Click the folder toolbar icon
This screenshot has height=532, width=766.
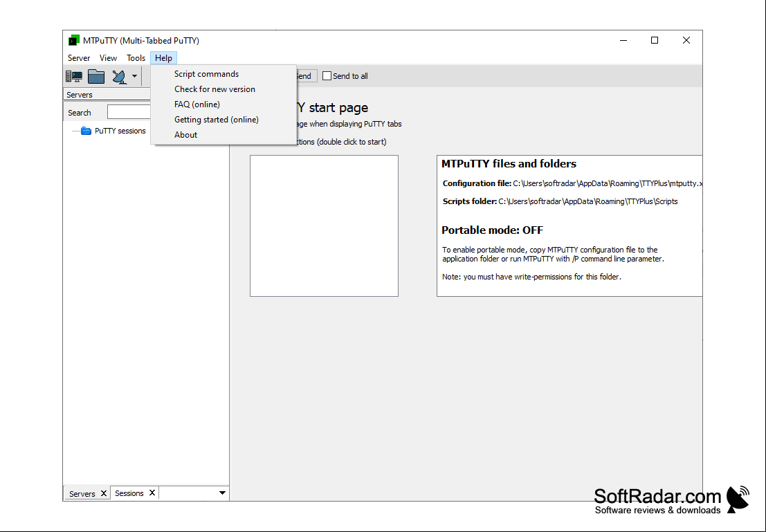click(x=96, y=76)
